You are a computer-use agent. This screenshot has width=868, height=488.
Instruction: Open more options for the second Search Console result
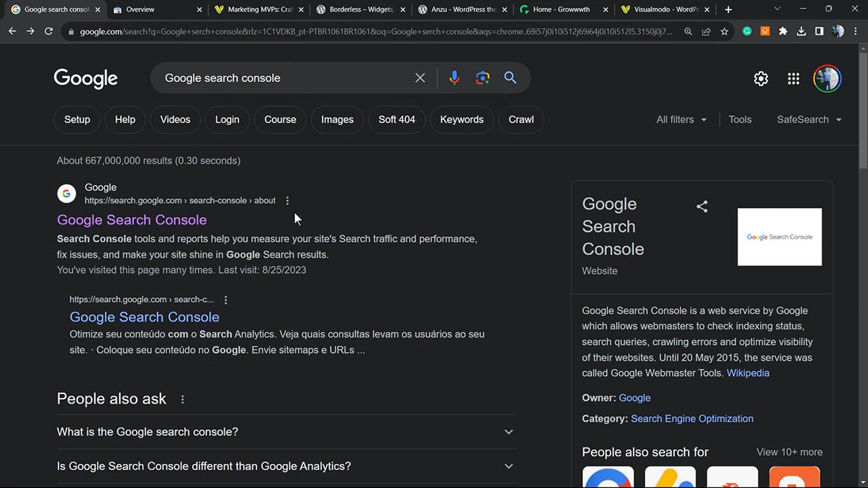point(226,300)
